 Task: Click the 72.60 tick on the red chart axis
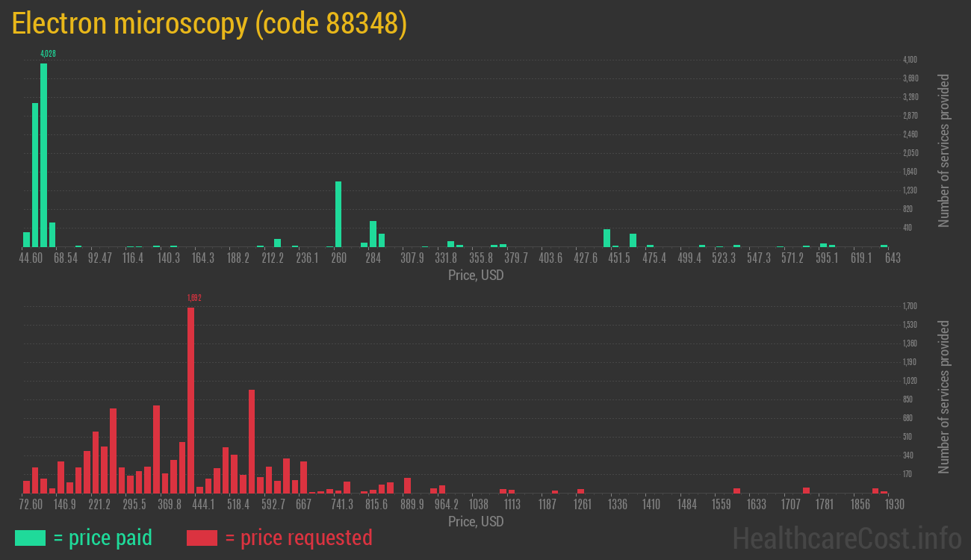pyautogui.click(x=31, y=505)
